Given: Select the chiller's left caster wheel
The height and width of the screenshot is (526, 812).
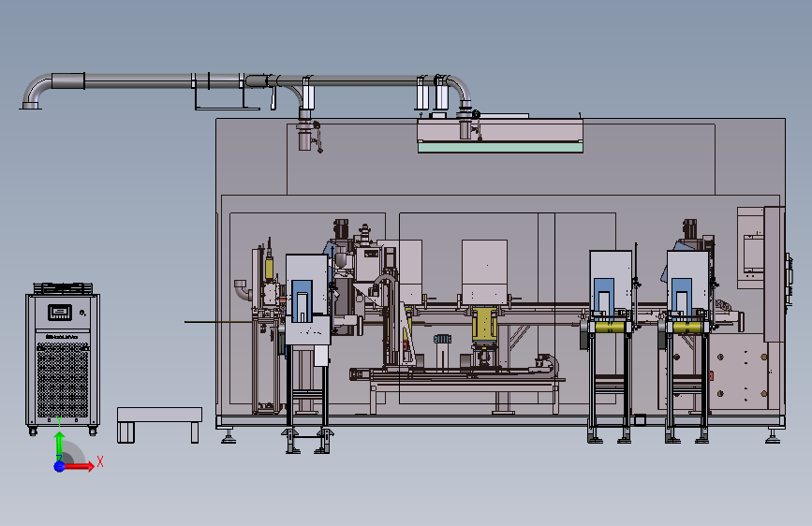Looking at the screenshot, I should tap(33, 431).
